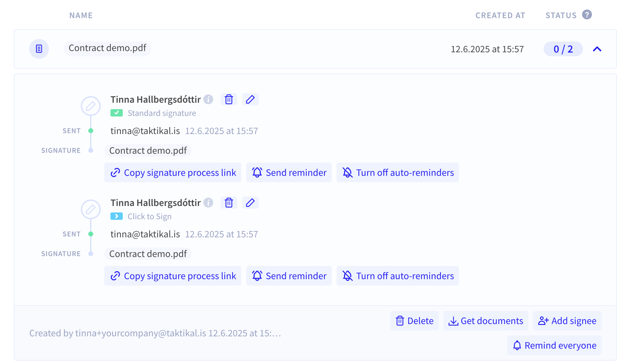Delete the Click to Sign signee
Screen dimensions: 627x364
[x=229, y=203]
